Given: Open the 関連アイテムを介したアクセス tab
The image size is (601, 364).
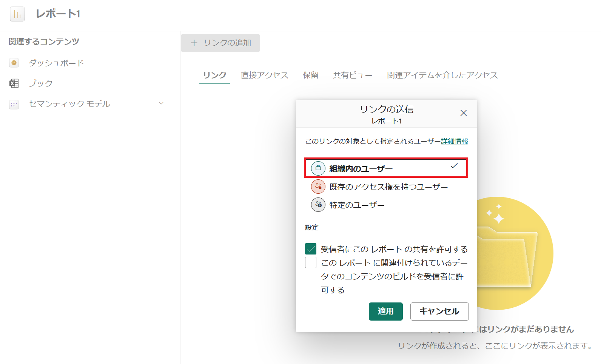Looking at the screenshot, I should pos(442,75).
